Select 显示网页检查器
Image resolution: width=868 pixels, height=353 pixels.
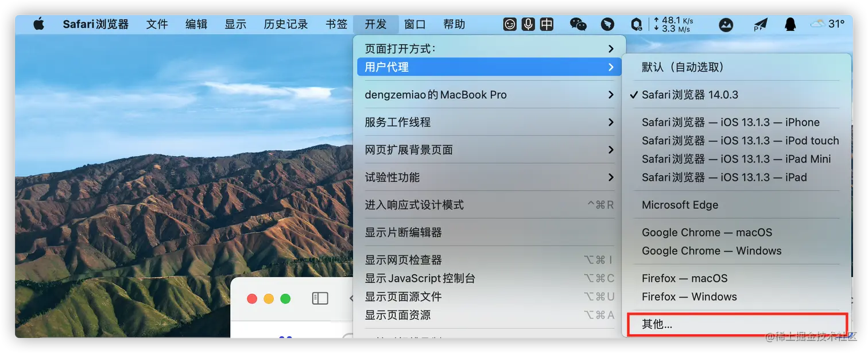pos(489,260)
